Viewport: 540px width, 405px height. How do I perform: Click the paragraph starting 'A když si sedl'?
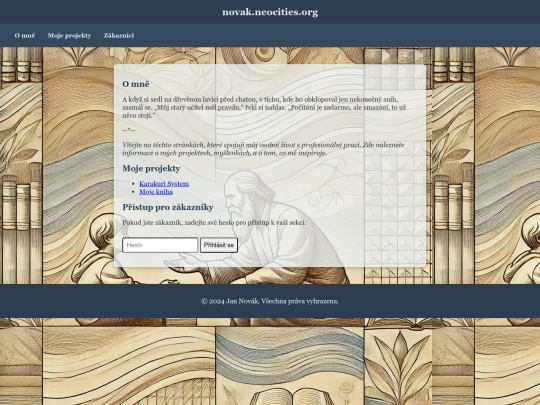click(264, 107)
